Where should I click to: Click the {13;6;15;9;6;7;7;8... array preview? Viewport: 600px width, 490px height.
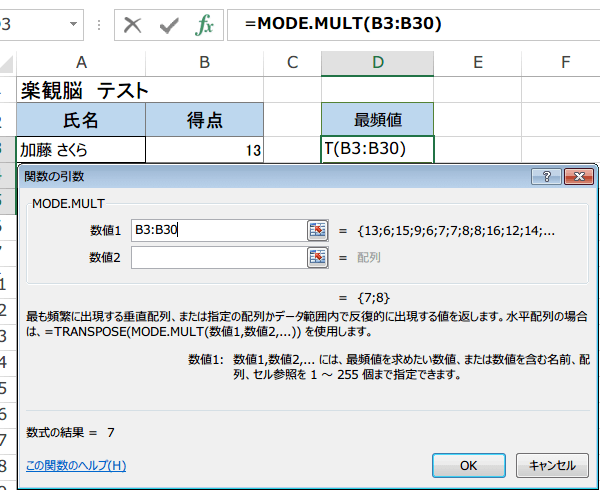pyautogui.click(x=456, y=231)
